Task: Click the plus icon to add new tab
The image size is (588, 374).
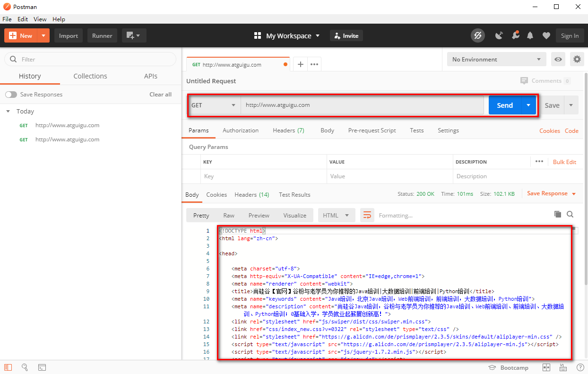Action: coord(300,65)
